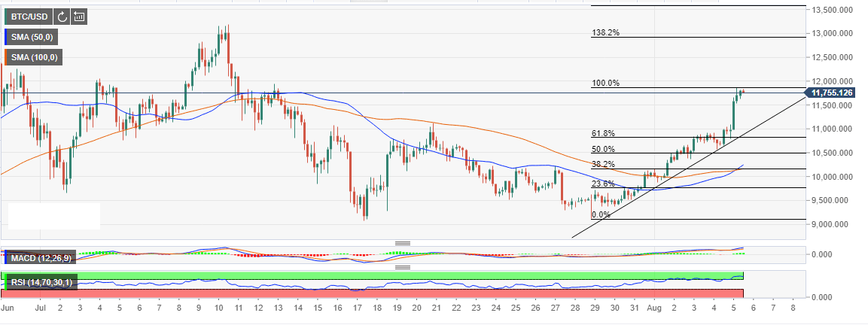The image size is (868, 328).
Task: Click the chart type icon beside refresh
Action: (79, 15)
